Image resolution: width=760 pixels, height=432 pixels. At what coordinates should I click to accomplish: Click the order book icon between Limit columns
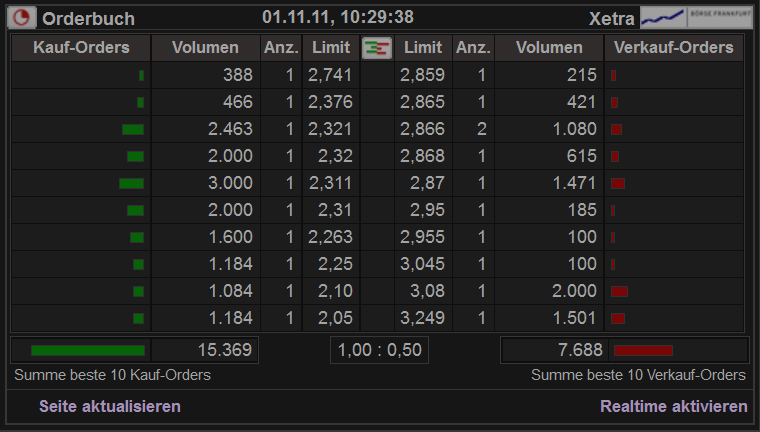[x=376, y=48]
